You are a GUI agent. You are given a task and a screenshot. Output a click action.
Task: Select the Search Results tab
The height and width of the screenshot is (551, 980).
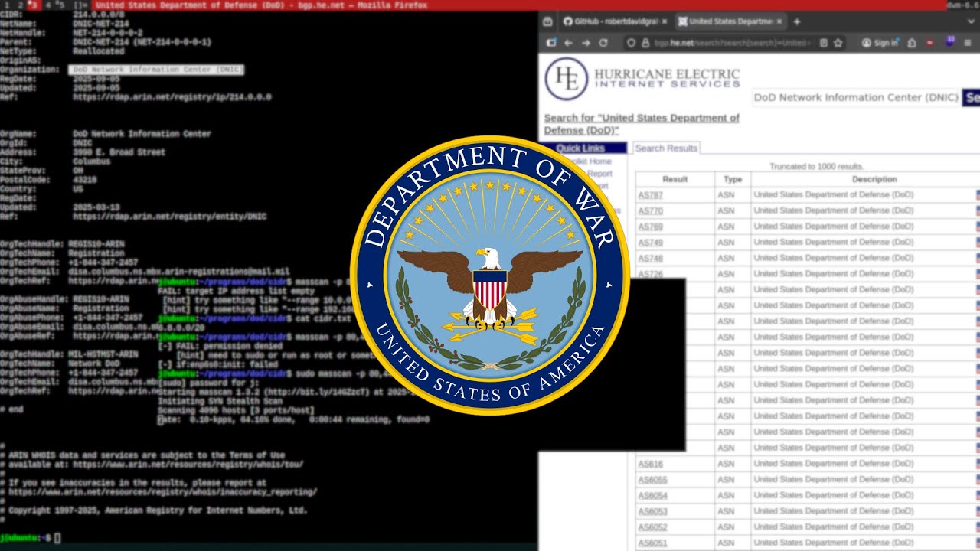[x=666, y=148]
